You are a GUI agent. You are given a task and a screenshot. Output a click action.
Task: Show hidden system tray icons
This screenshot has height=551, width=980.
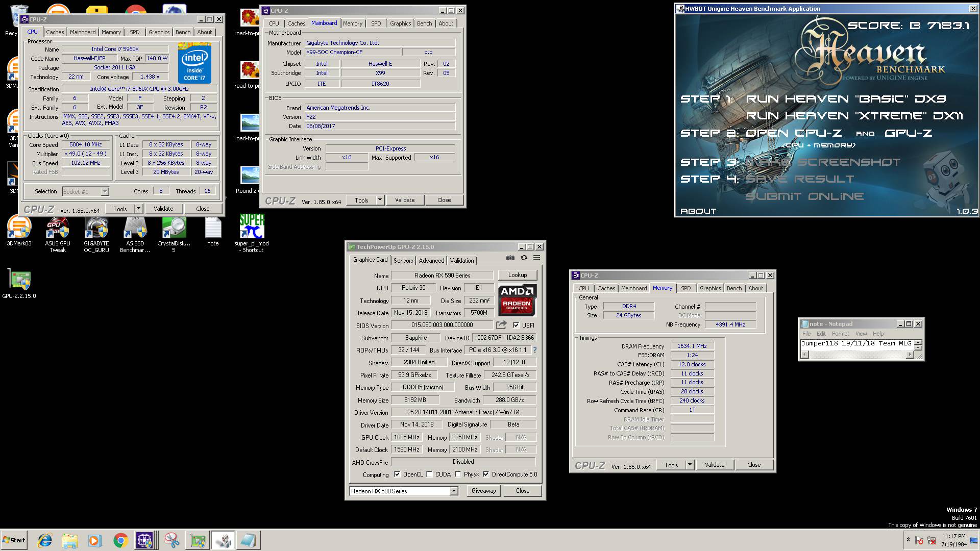(908, 540)
